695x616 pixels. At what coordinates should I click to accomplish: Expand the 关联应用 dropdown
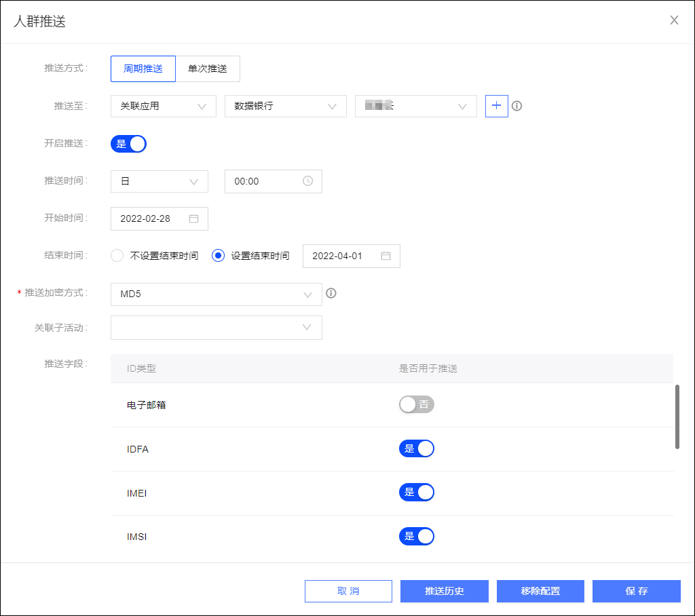164,107
